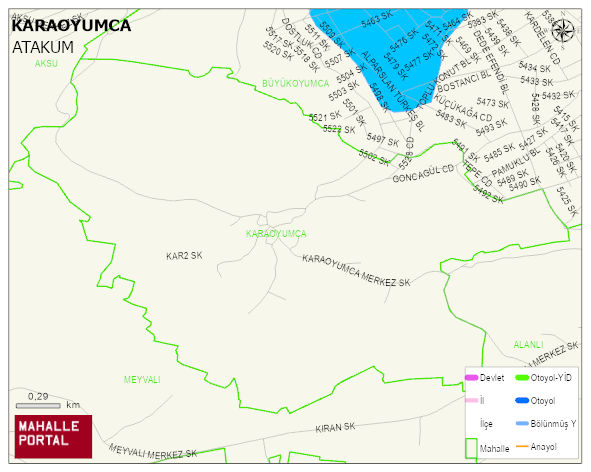
Task: Select the MEYVALI neighborhood label
Action: pos(142,380)
